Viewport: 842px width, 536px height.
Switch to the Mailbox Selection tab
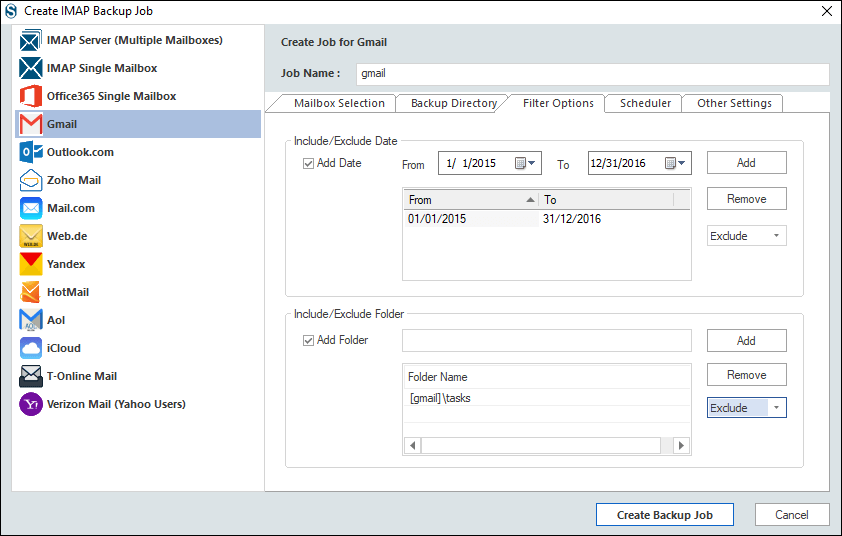pos(339,103)
